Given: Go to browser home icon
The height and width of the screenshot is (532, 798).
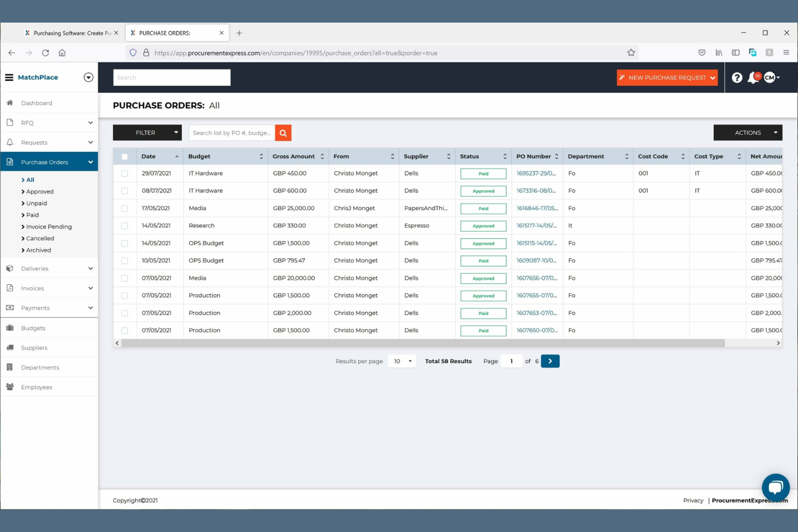Looking at the screenshot, I should coord(62,53).
